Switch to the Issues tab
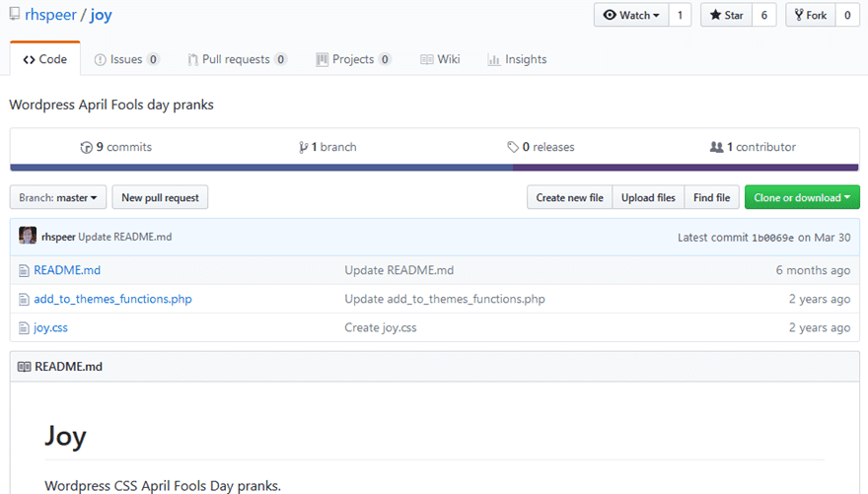Viewport: 868px width, 494px height. 127,59
